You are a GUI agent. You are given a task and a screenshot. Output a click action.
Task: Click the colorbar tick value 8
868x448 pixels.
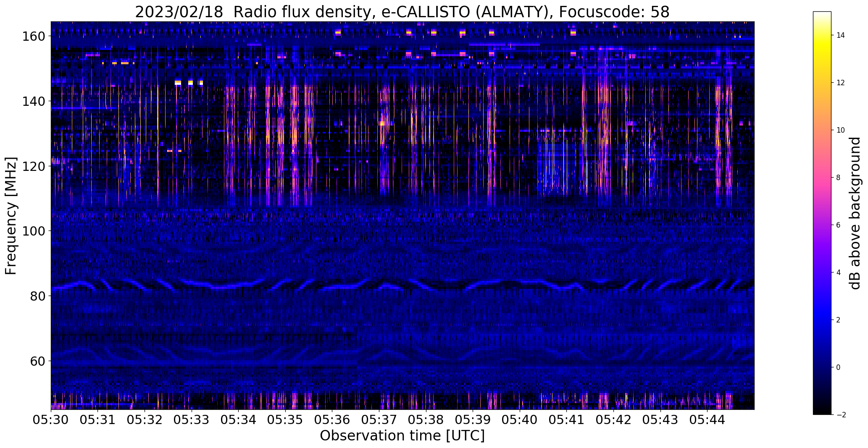point(839,178)
